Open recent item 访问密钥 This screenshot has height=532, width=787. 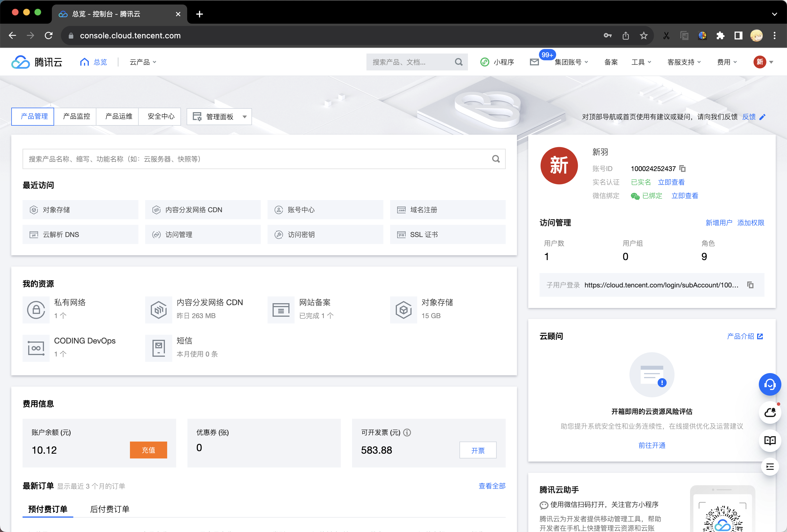pyautogui.click(x=325, y=234)
